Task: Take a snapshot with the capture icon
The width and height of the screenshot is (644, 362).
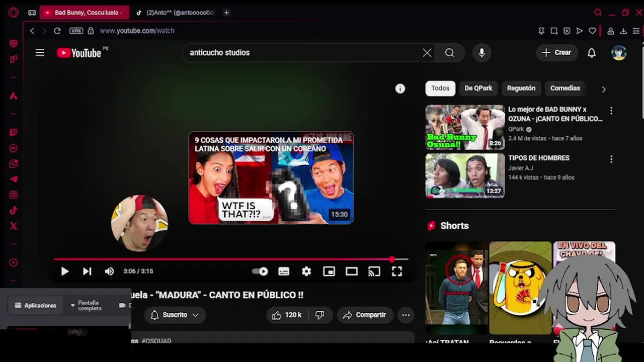Action: point(554,31)
